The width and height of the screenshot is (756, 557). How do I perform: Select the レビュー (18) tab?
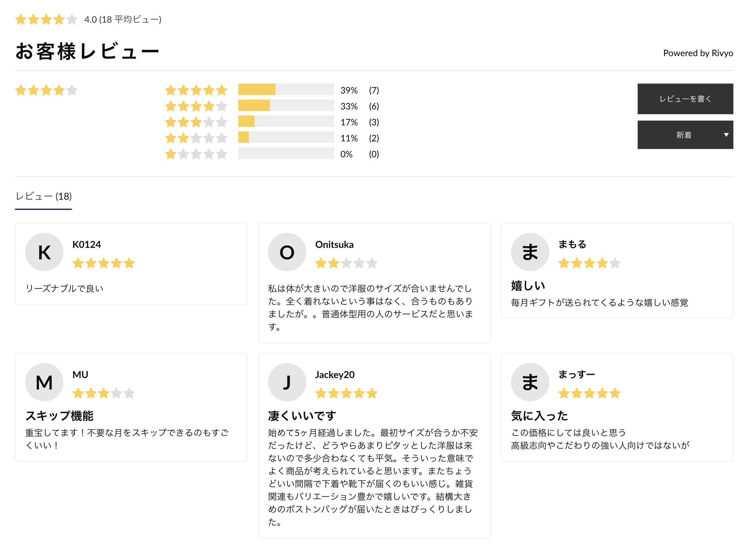pyautogui.click(x=43, y=196)
